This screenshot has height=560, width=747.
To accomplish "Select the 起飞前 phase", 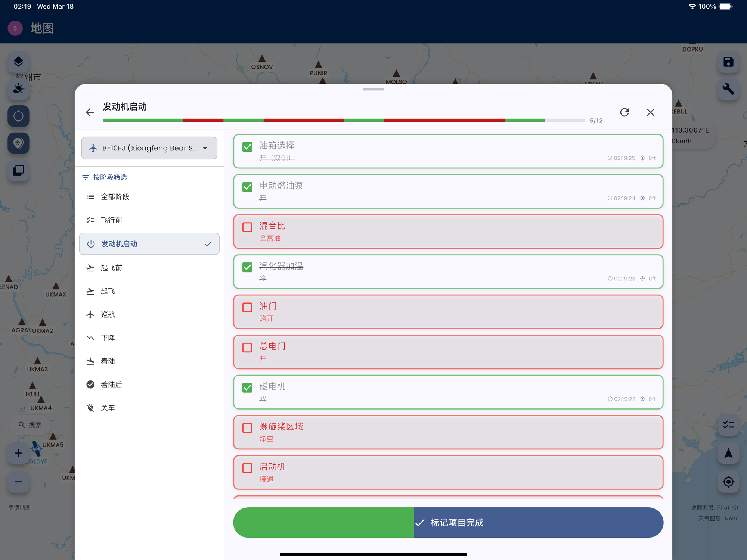I will click(x=111, y=268).
